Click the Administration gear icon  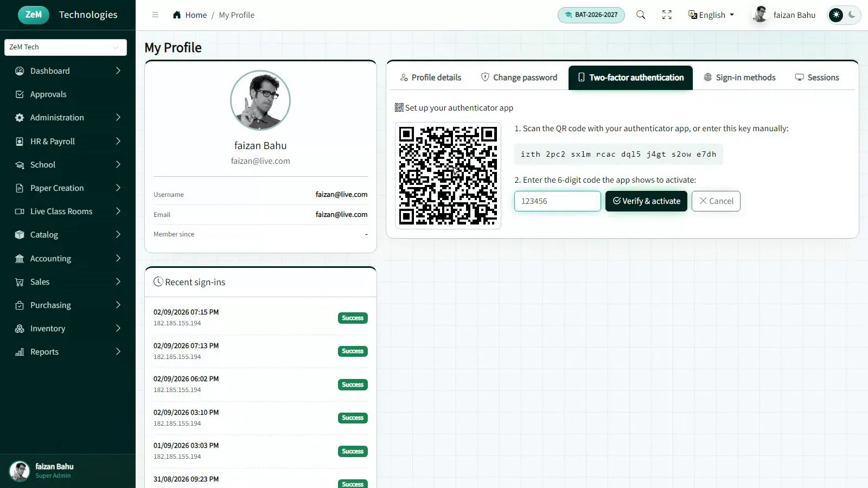click(x=20, y=118)
